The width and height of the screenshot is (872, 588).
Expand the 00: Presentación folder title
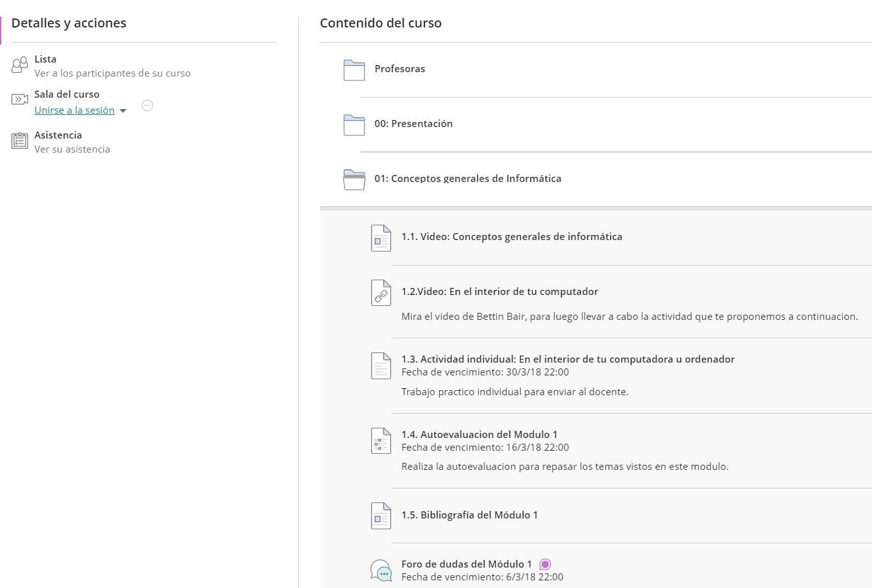(x=414, y=123)
